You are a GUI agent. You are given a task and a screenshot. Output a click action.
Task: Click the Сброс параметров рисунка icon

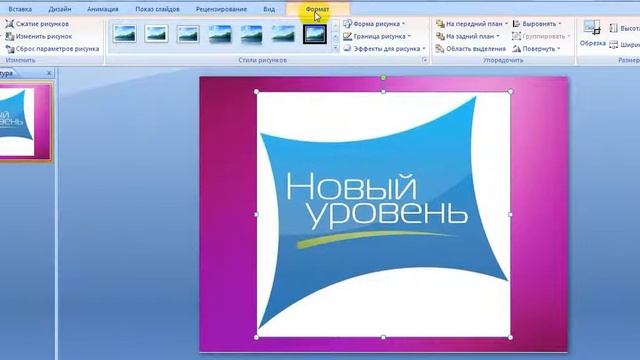9,49
